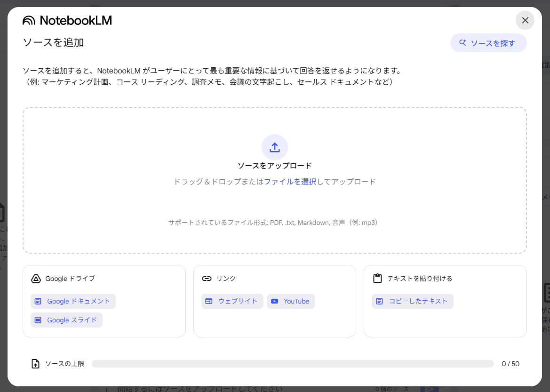Click the ソースの上限 file icon
The width and height of the screenshot is (550, 392).
coord(35,364)
